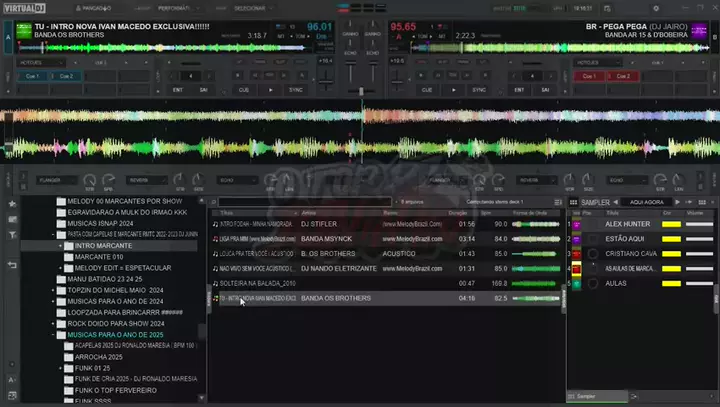Click in the browser search field
This screenshot has width=720, height=407.
coord(305,202)
